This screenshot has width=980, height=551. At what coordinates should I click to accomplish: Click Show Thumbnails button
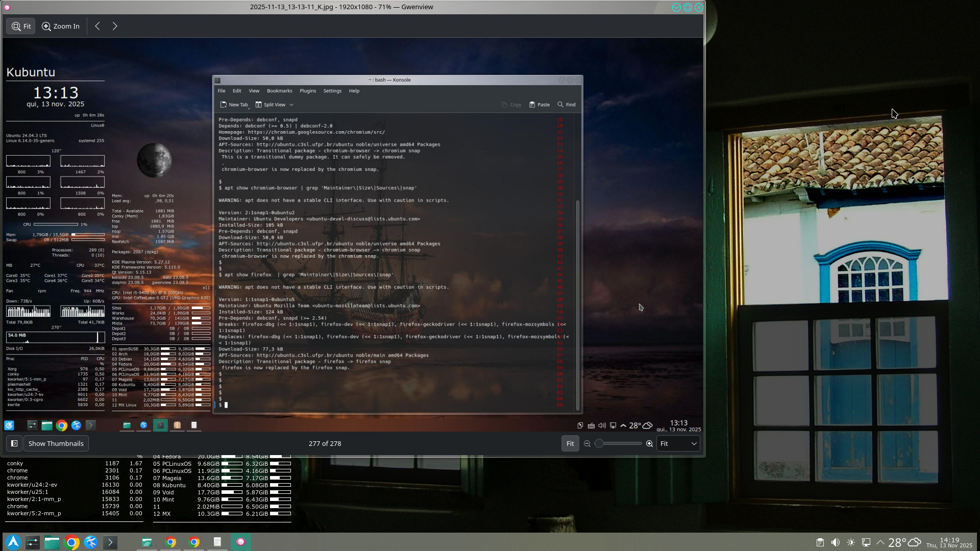click(56, 444)
